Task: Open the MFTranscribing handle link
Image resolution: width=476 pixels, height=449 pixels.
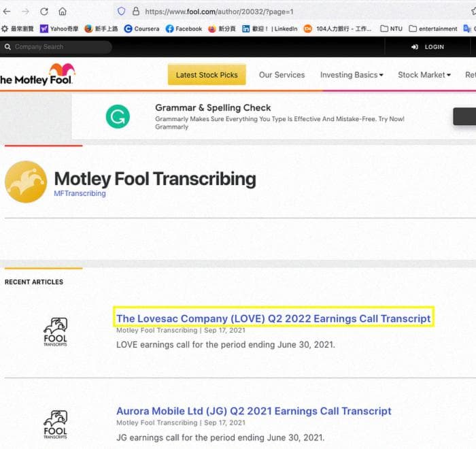Action: [x=80, y=193]
